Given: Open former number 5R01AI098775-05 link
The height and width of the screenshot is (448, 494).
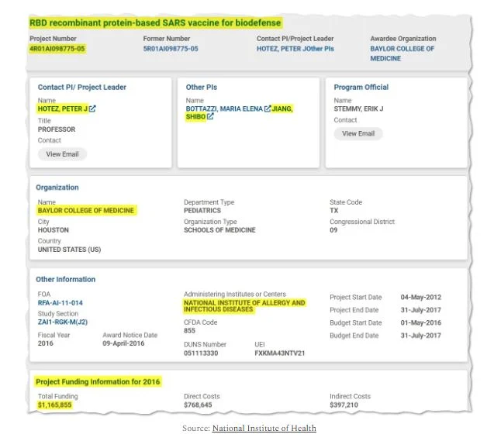Looking at the screenshot, I should tap(171, 49).
